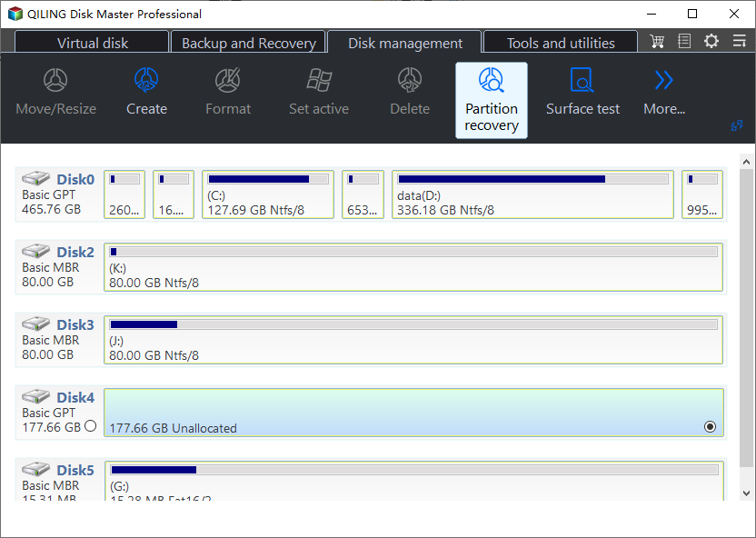
Task: Select the 995 MB partition on Disk0
Action: (x=702, y=194)
